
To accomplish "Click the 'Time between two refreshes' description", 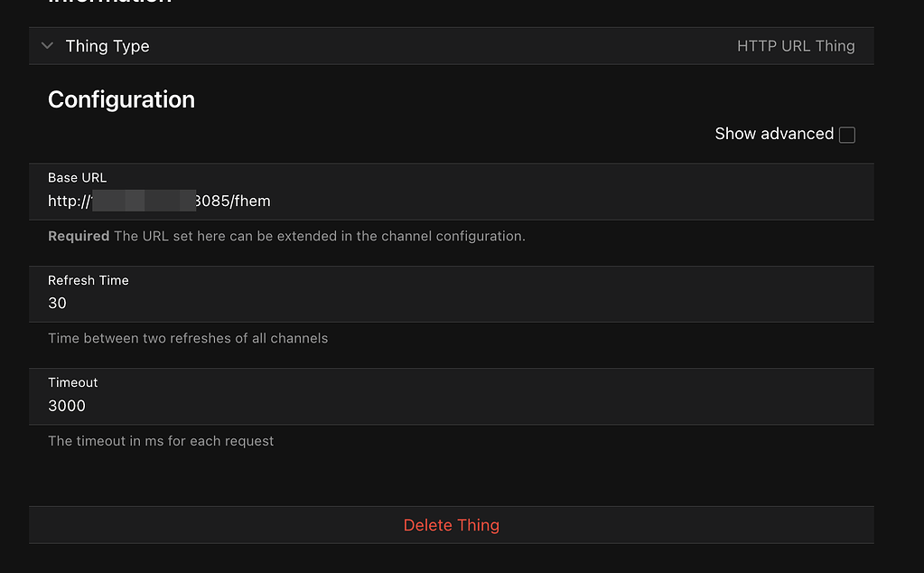I will 188,338.
